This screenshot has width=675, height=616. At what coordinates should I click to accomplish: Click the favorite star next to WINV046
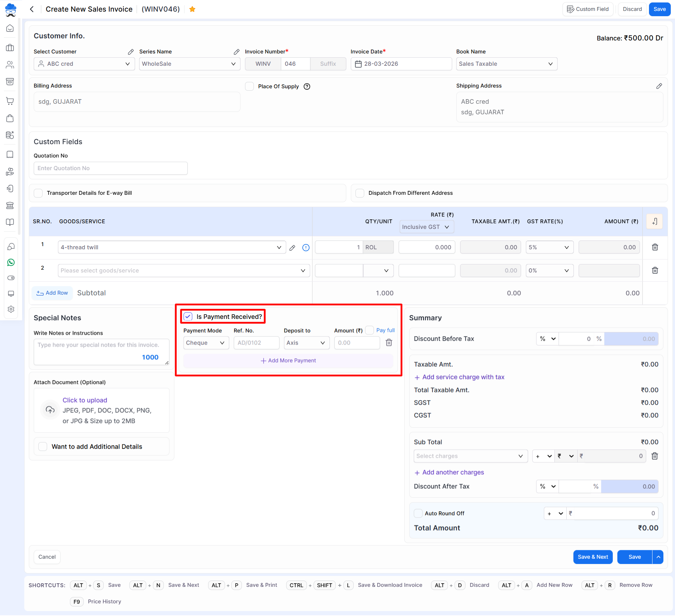pos(192,9)
